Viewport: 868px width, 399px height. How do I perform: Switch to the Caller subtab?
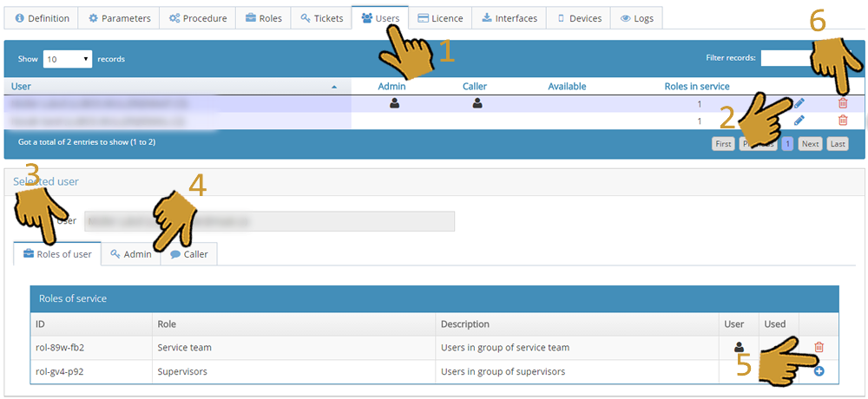[x=188, y=254]
